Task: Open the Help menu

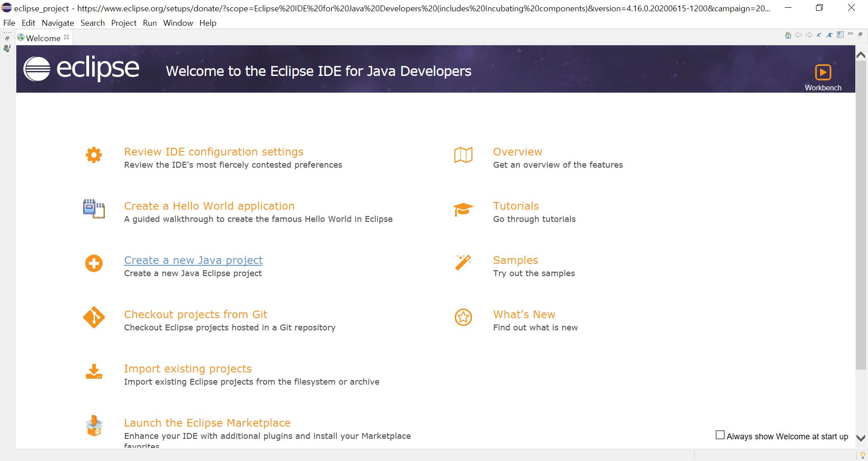Action: 208,23
